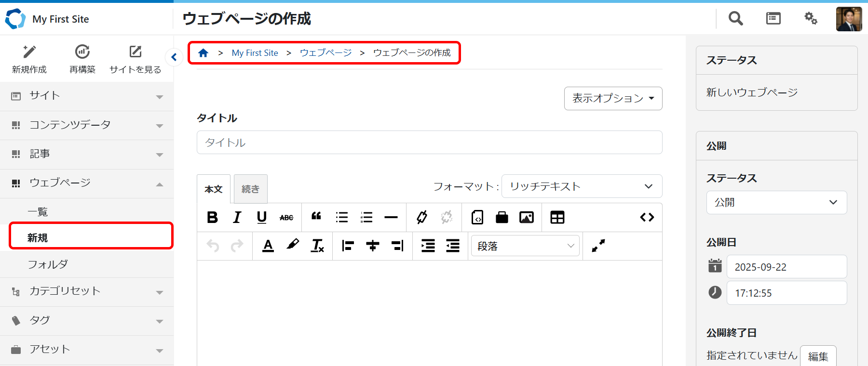The height and width of the screenshot is (366, 868).
Task: Open the フォーマット リッチテキスト dropdown
Action: pos(582,186)
